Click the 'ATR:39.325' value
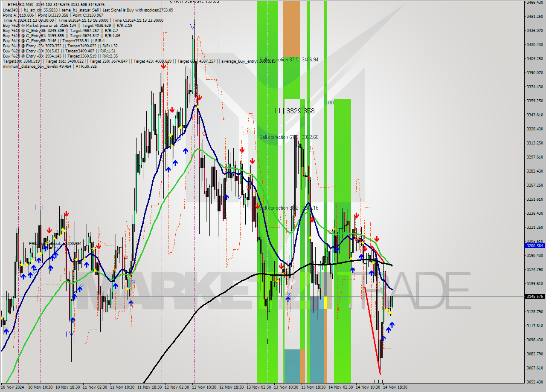 (86, 66)
